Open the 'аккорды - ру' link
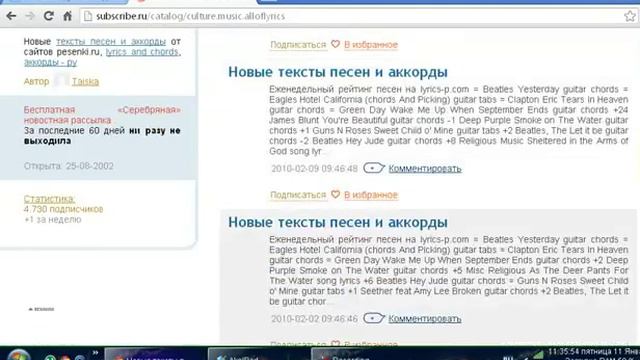 click(50, 62)
